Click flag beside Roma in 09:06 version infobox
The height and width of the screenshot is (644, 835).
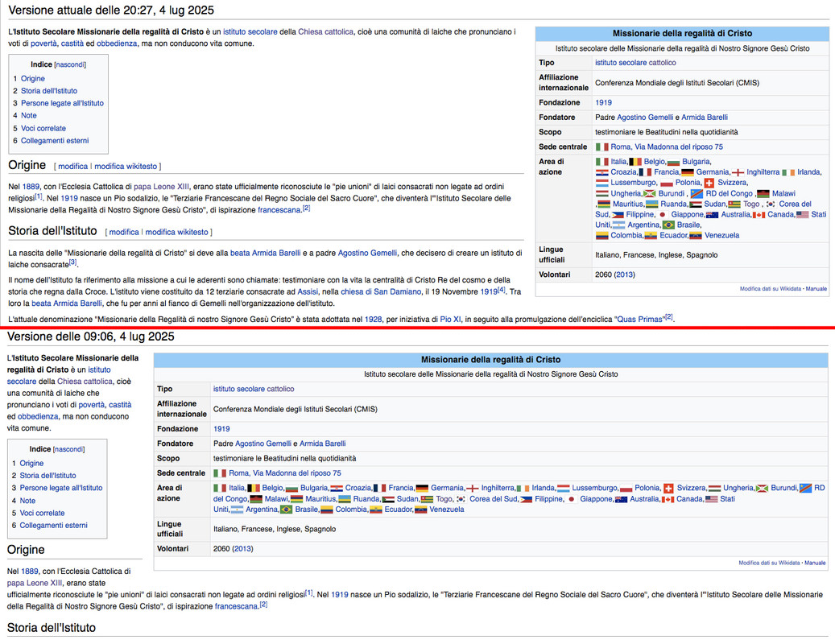220,473
